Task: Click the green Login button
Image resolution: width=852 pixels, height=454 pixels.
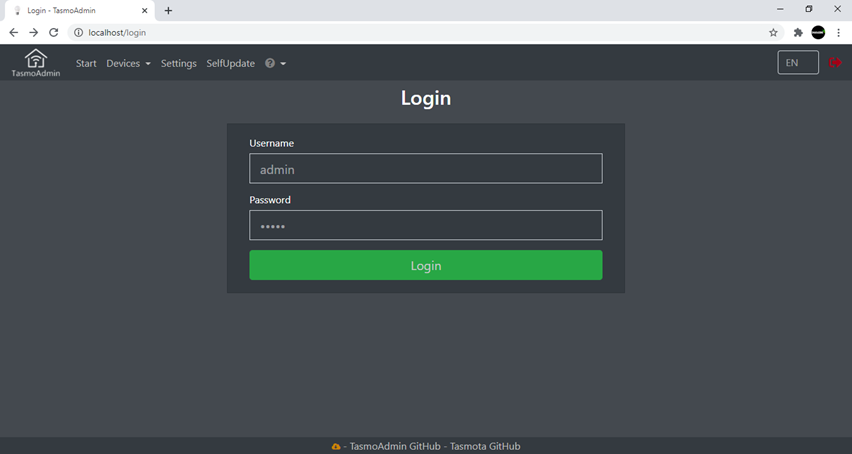Action: tap(425, 265)
